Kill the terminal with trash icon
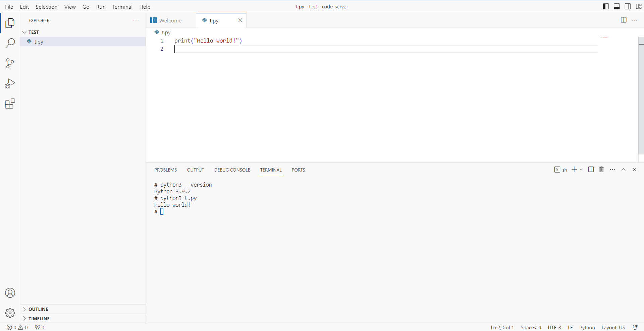Viewport: 644px width, 331px height. (x=601, y=170)
